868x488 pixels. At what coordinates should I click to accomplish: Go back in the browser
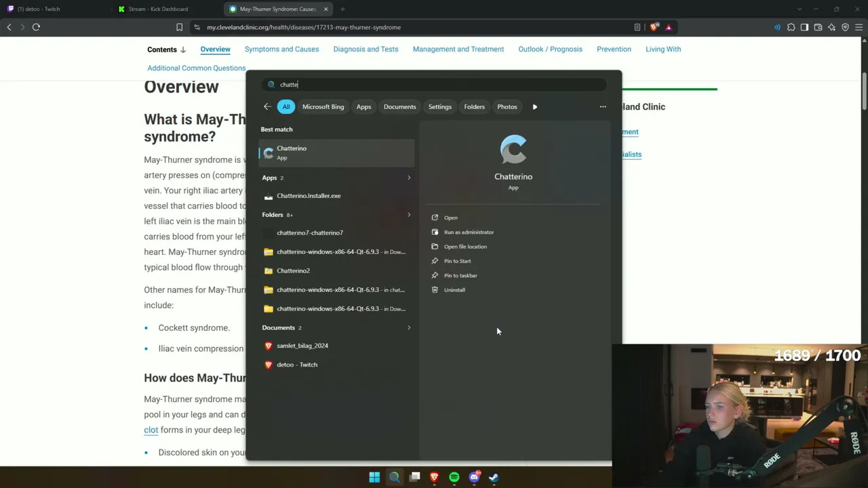click(9, 27)
